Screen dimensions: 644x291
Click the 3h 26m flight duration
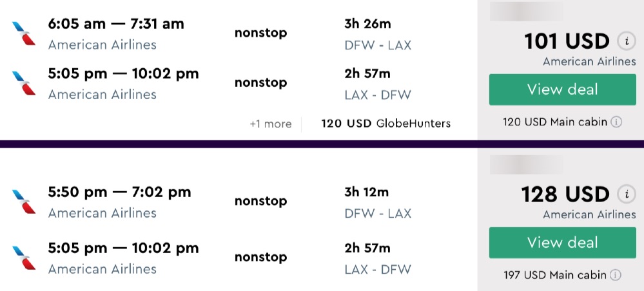tap(367, 24)
